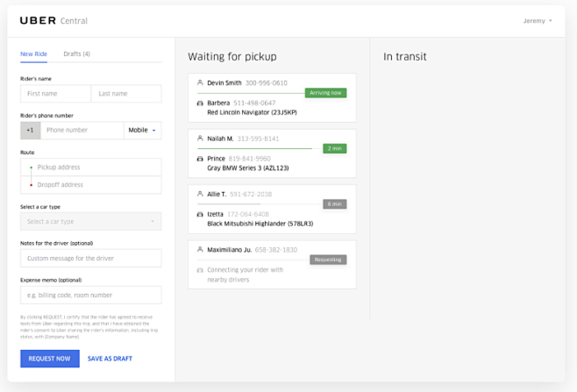Focus the Pickup address field
The height and width of the screenshot is (392, 577).
click(x=96, y=167)
